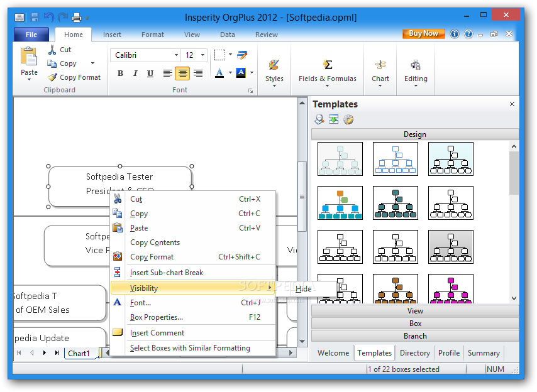Click the Print icon in title bar
The width and height of the screenshot is (537, 392).
coord(76,17)
